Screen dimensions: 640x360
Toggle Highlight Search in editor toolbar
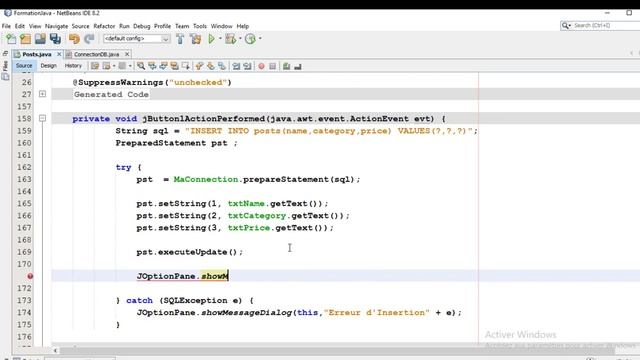coord(174,66)
